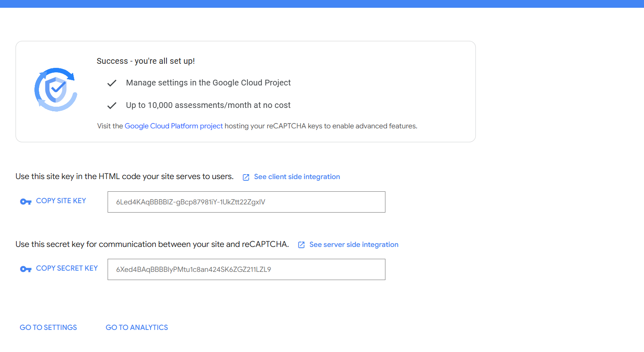The width and height of the screenshot is (644, 352).
Task: Open GO TO ANALYTICS
Action: tap(137, 327)
